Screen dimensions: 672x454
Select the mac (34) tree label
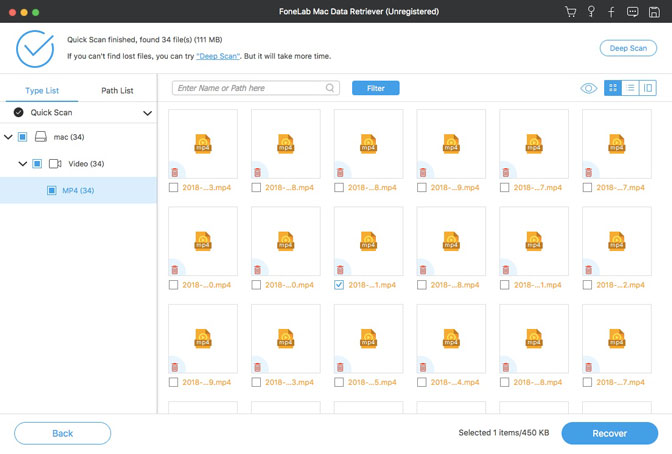click(69, 137)
